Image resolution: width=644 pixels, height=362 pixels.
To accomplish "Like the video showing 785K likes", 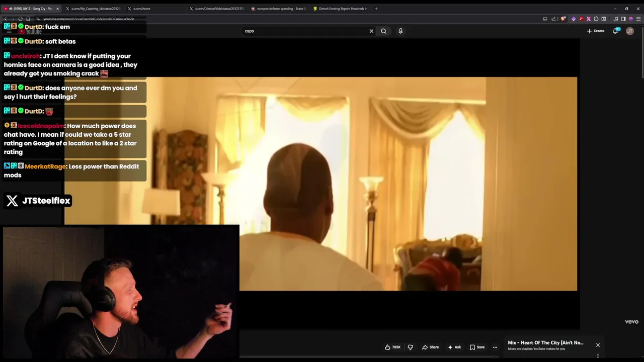I will (x=393, y=347).
